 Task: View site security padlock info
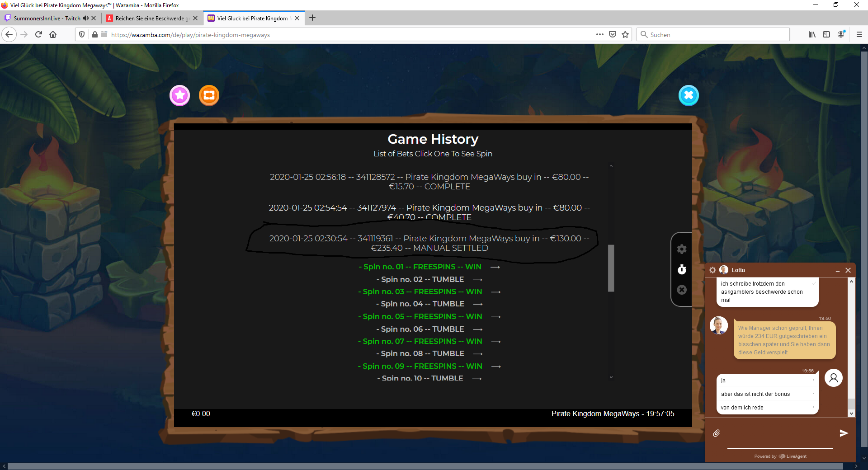pos(95,34)
